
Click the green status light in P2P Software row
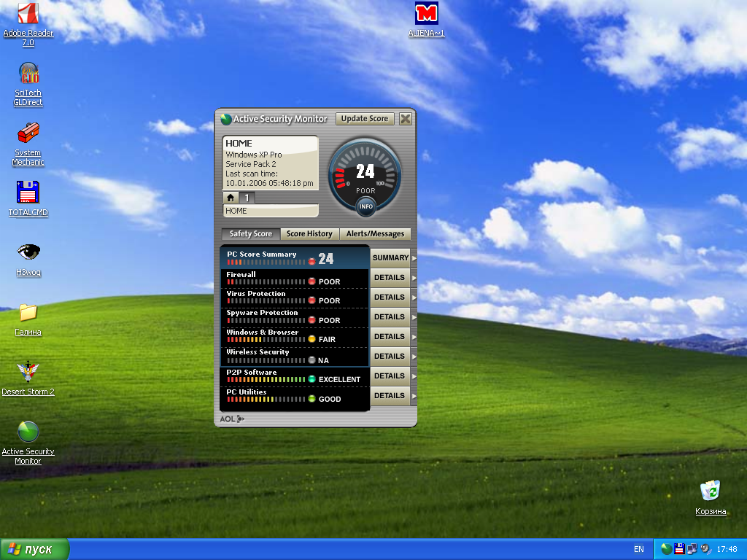(311, 379)
